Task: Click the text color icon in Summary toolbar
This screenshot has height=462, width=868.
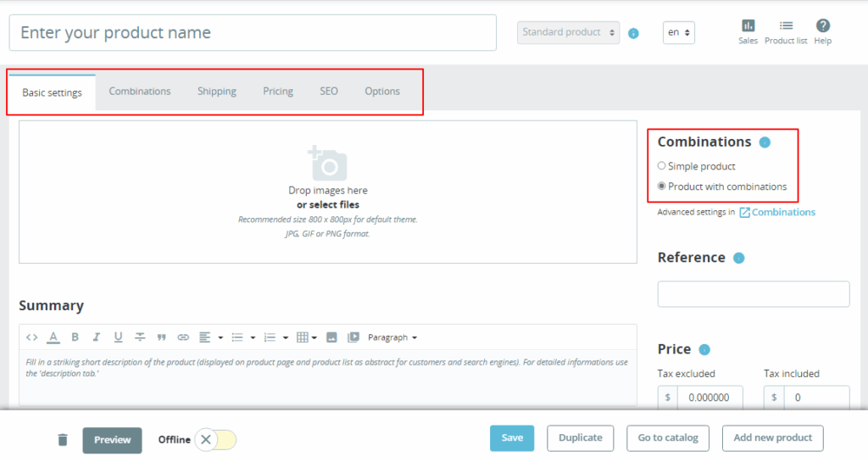Action: 53,337
